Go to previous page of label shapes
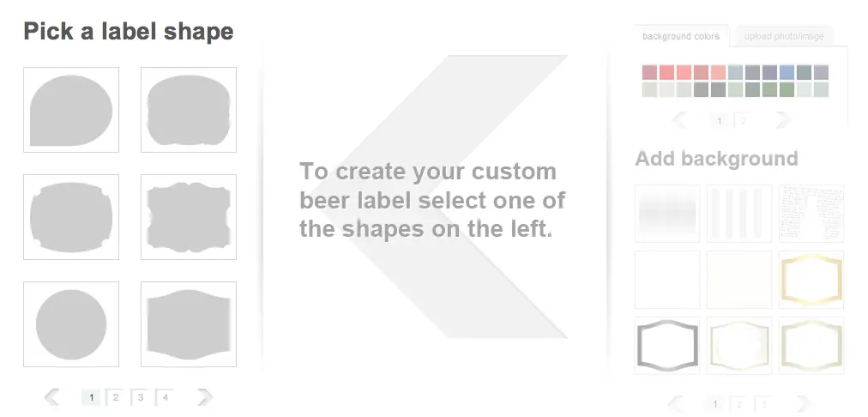Screen dimensions: 868x417 51,396
